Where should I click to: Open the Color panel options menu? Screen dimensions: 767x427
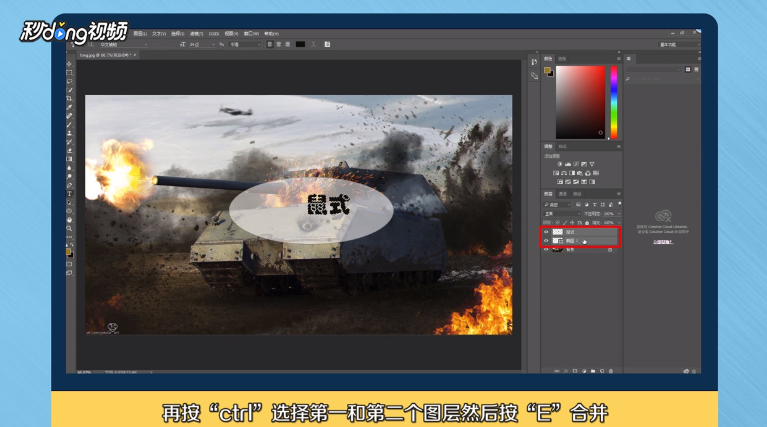(x=618, y=59)
